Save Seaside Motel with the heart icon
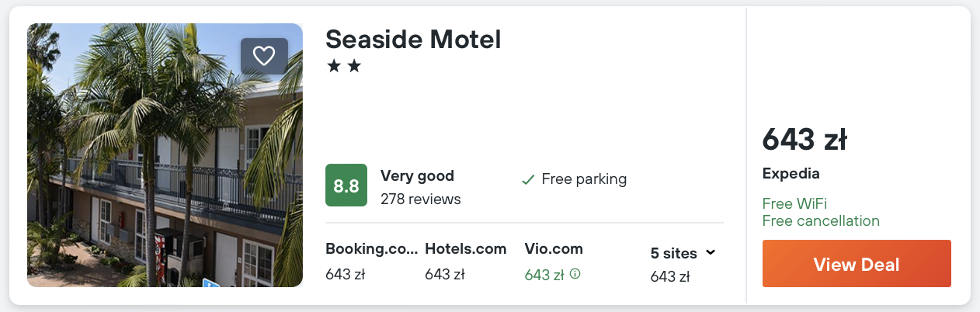 click(264, 56)
